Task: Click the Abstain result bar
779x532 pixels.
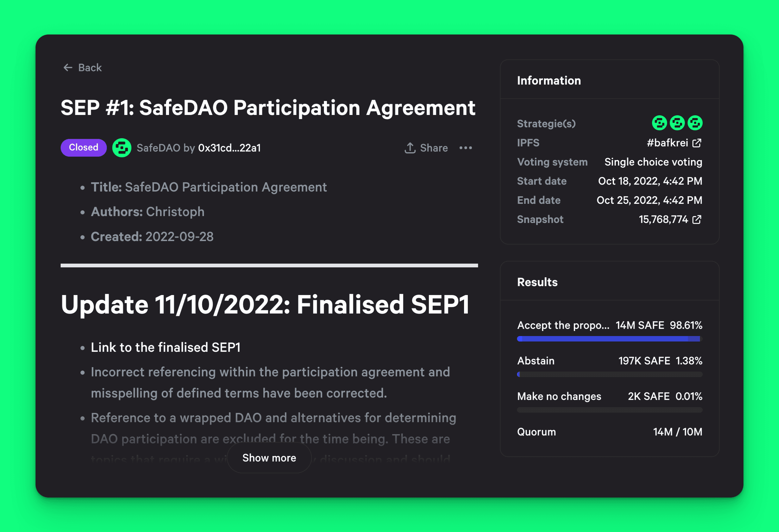Action: coord(610,374)
